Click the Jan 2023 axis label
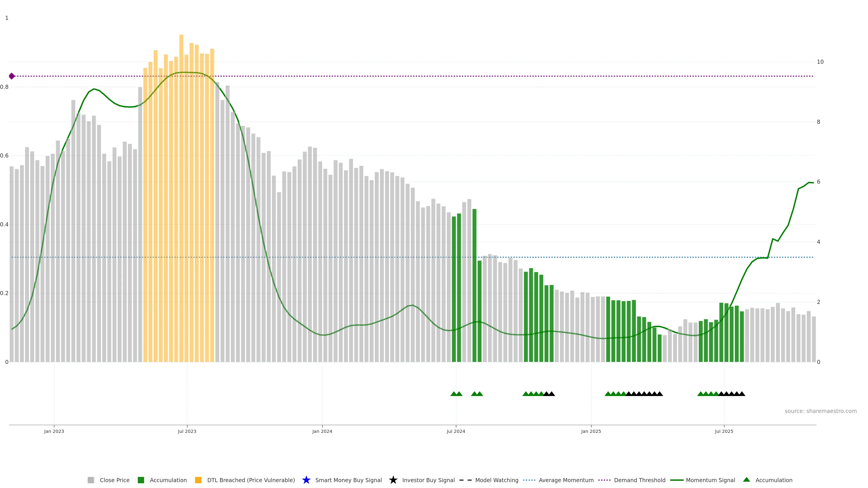The height and width of the screenshot is (488, 868). (x=54, y=431)
